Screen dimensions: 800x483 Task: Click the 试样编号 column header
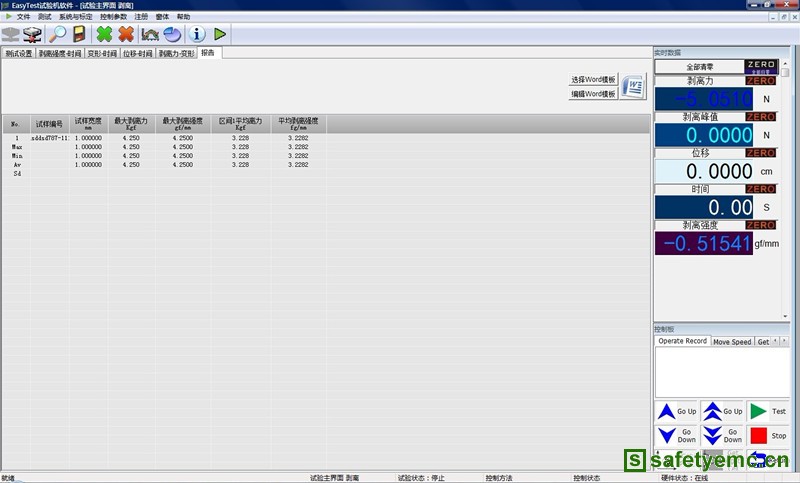(x=49, y=124)
